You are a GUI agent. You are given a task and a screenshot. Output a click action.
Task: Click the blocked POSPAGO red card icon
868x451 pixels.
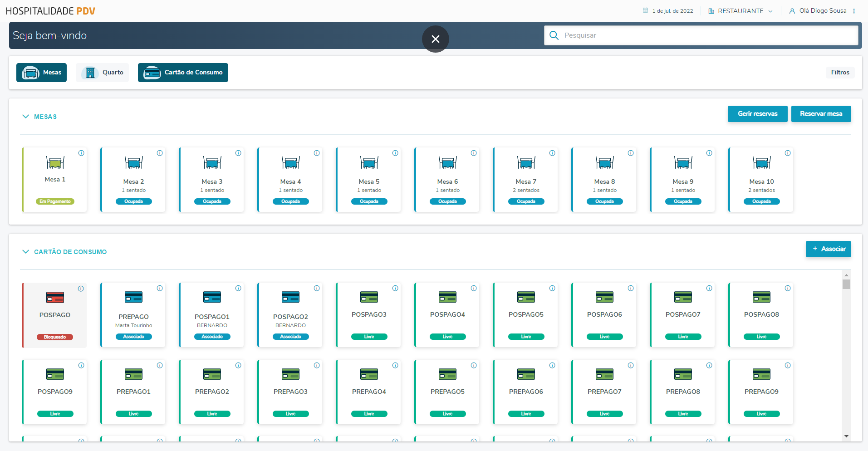[x=55, y=298]
